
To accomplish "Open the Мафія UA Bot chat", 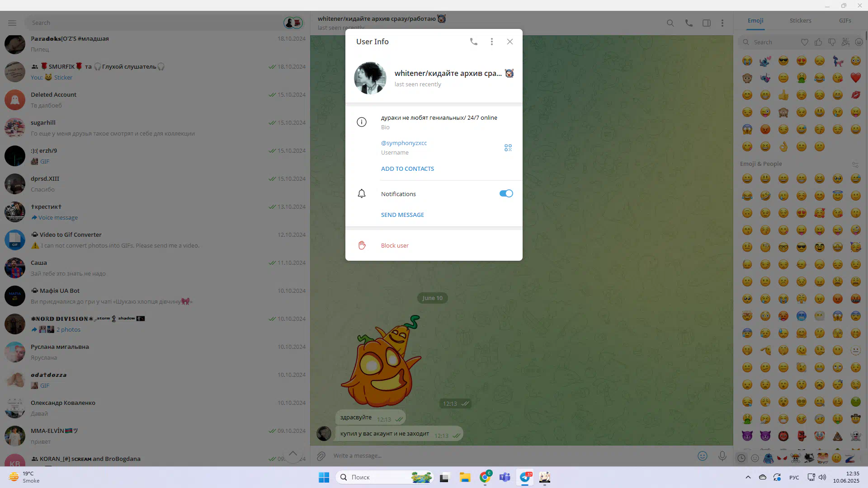I will [155, 296].
